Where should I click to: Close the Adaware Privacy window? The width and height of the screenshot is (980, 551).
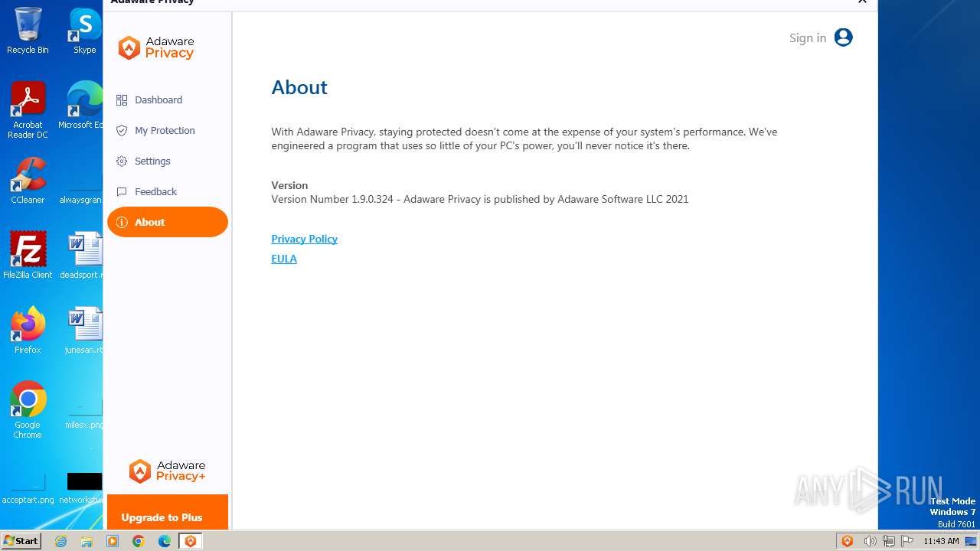coord(862,2)
